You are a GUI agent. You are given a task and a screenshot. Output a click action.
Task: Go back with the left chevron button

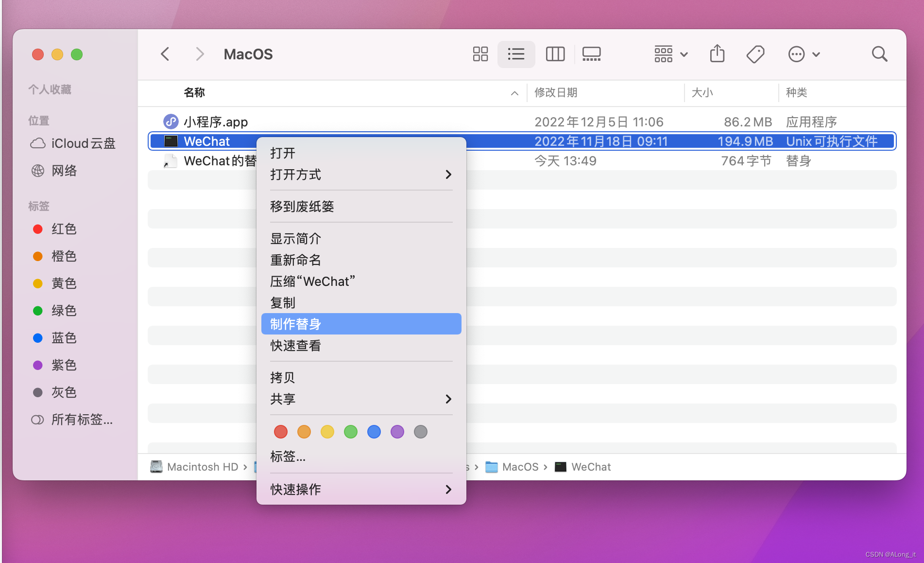click(165, 54)
